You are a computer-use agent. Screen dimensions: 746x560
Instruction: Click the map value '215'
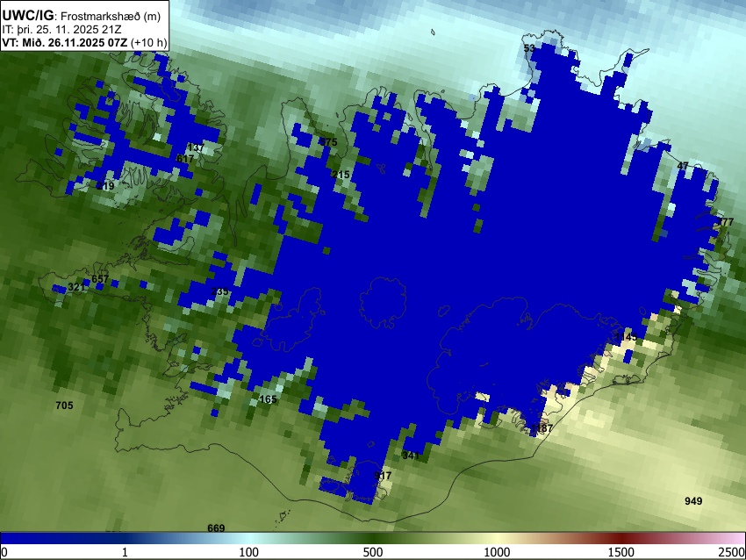pyautogui.click(x=341, y=175)
